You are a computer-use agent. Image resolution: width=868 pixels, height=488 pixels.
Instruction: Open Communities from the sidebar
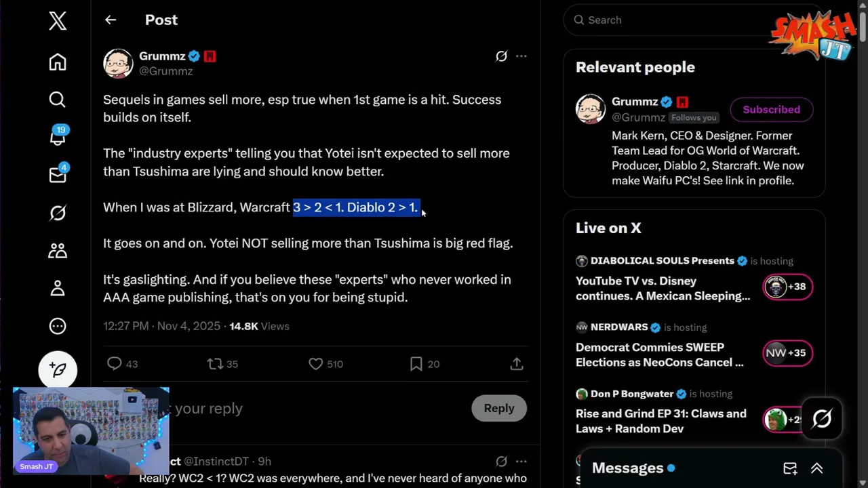58,251
